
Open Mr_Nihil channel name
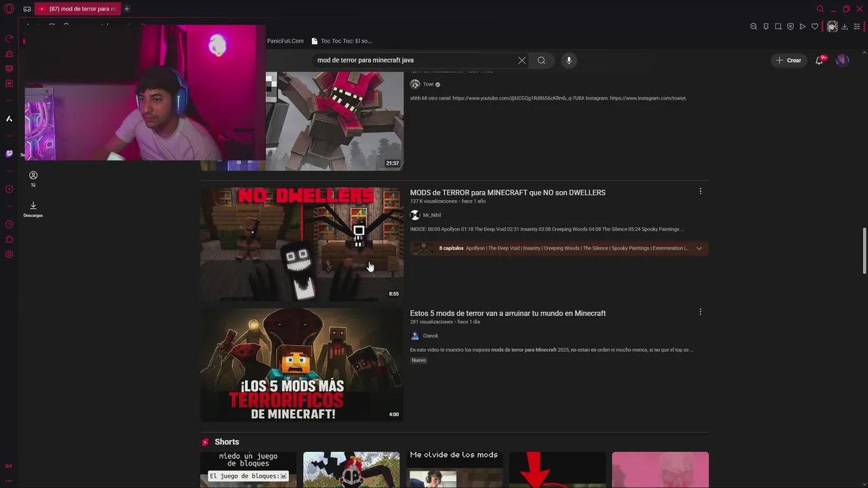point(432,215)
